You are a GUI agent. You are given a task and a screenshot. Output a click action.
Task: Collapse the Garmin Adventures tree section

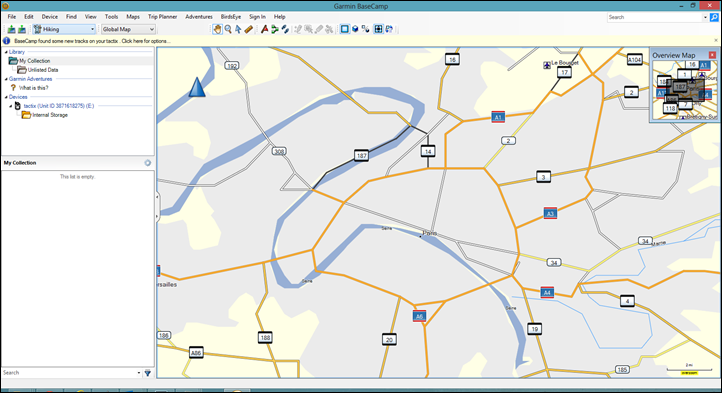pos(6,79)
